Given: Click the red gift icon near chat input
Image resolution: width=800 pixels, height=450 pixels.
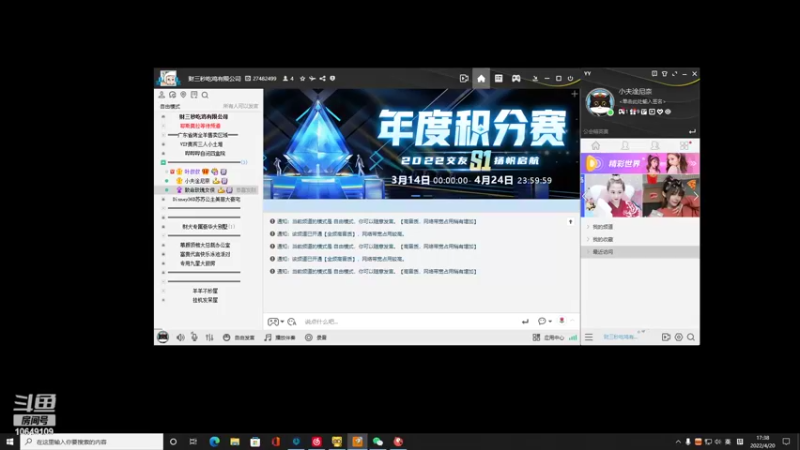Looking at the screenshot, I should [x=562, y=321].
